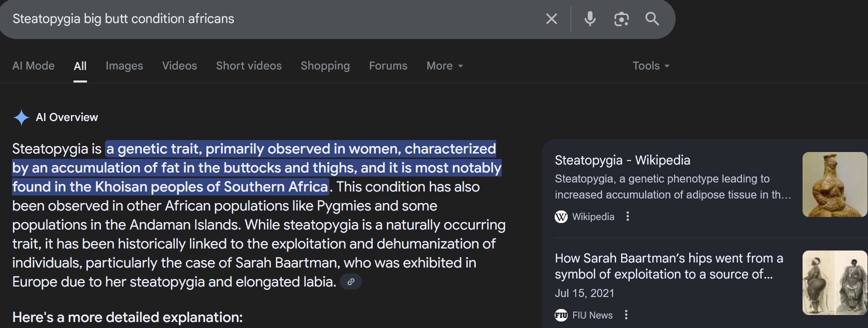Click the Wikipedia favicon in source card
Viewport: 868px width, 328px height.
(561, 216)
